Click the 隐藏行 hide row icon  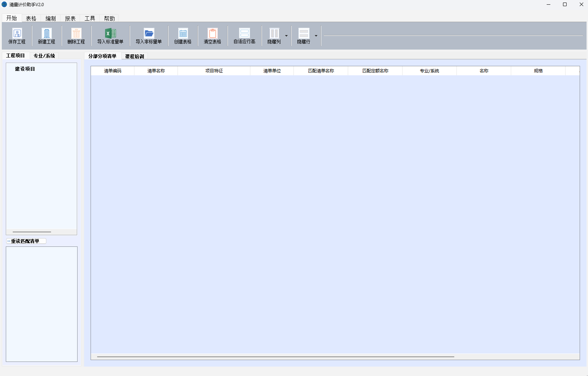[x=304, y=33]
